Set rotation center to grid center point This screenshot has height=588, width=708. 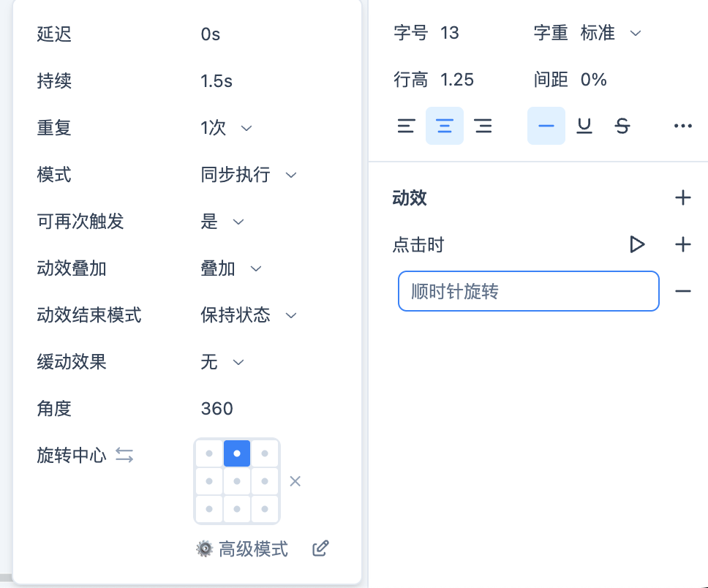[237, 481]
